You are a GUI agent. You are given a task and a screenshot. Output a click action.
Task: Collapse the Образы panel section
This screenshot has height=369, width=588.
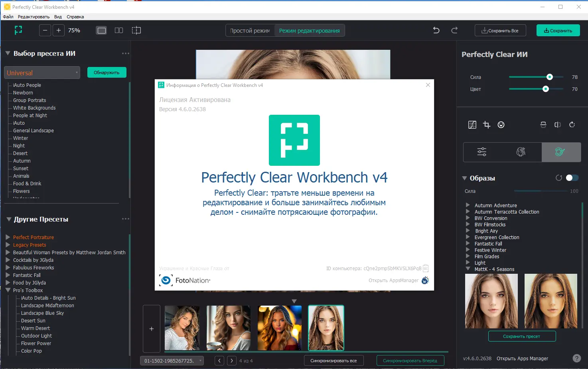(x=464, y=178)
